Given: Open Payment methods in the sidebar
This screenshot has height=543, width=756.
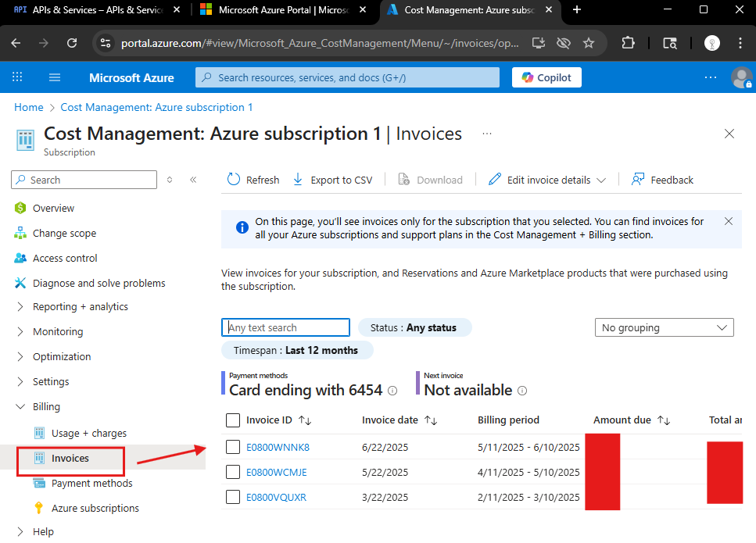Looking at the screenshot, I should coord(91,484).
